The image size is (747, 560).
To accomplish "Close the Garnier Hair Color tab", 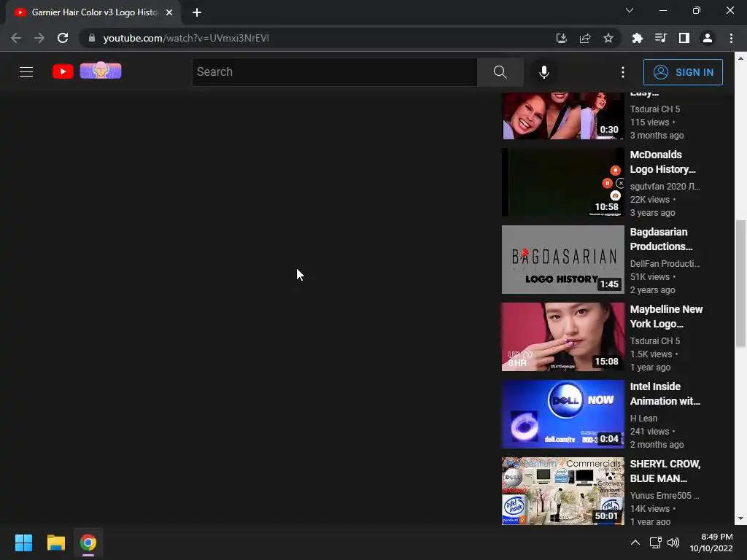I will point(169,12).
